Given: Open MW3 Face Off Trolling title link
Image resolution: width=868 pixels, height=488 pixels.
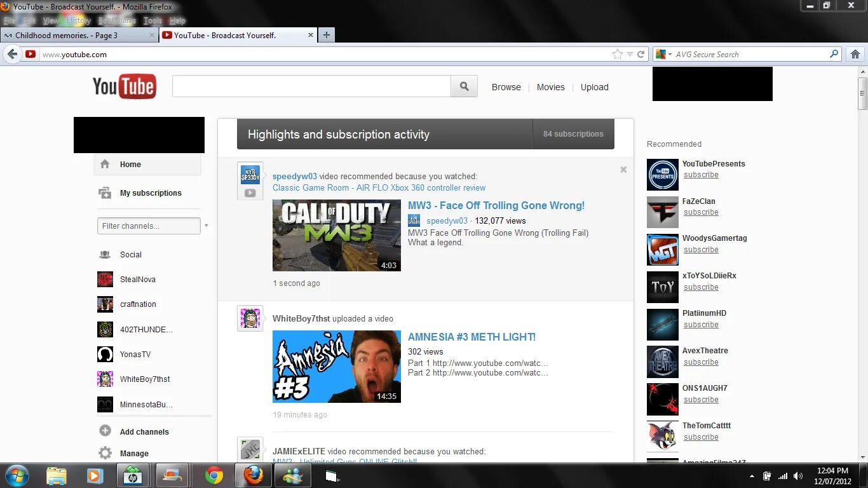Looking at the screenshot, I should click(x=496, y=205).
